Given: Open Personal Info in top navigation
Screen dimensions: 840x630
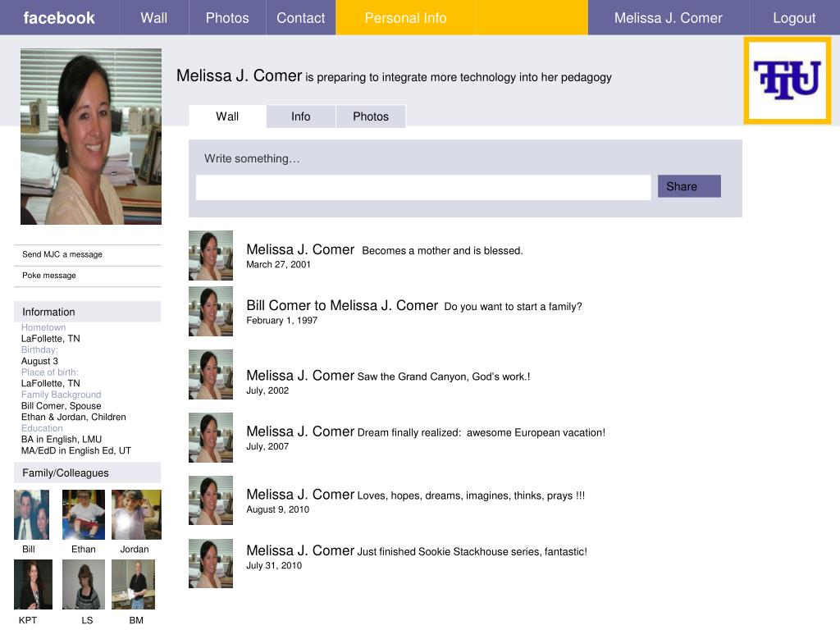Looking at the screenshot, I should [x=405, y=18].
